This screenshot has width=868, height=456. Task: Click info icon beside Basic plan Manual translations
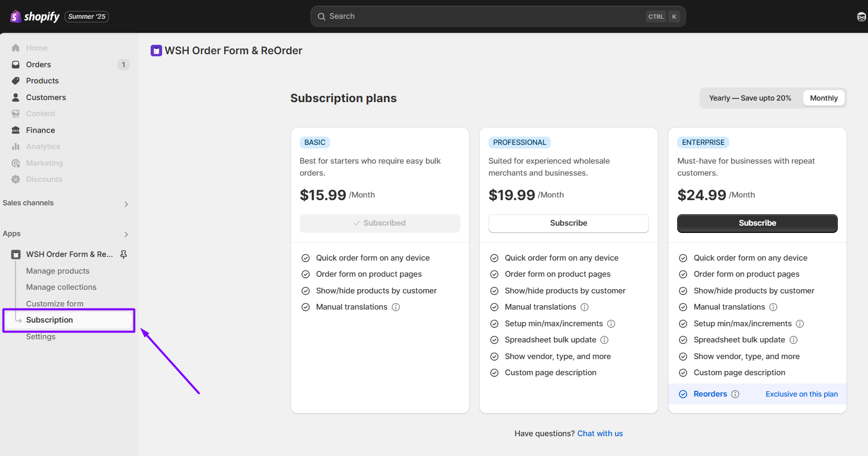coord(396,307)
